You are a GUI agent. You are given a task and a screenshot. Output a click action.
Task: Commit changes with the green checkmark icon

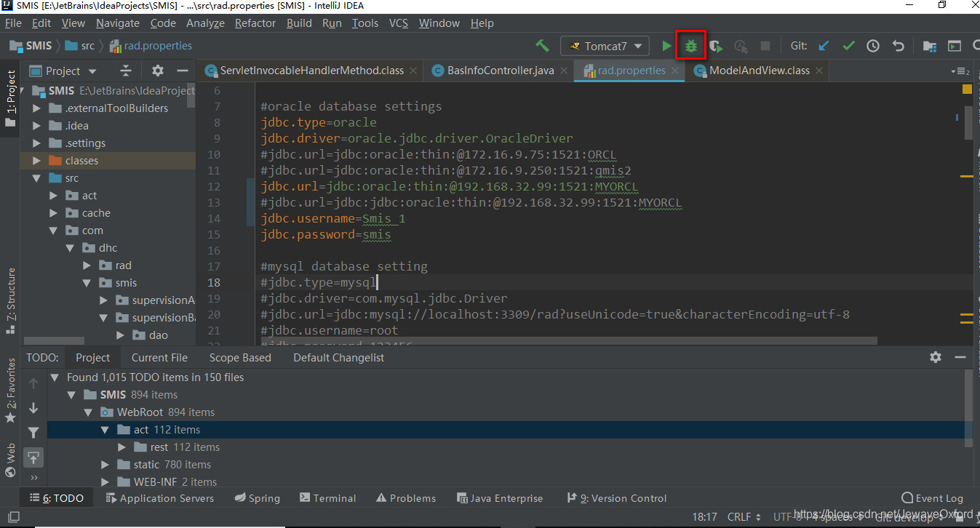point(848,46)
